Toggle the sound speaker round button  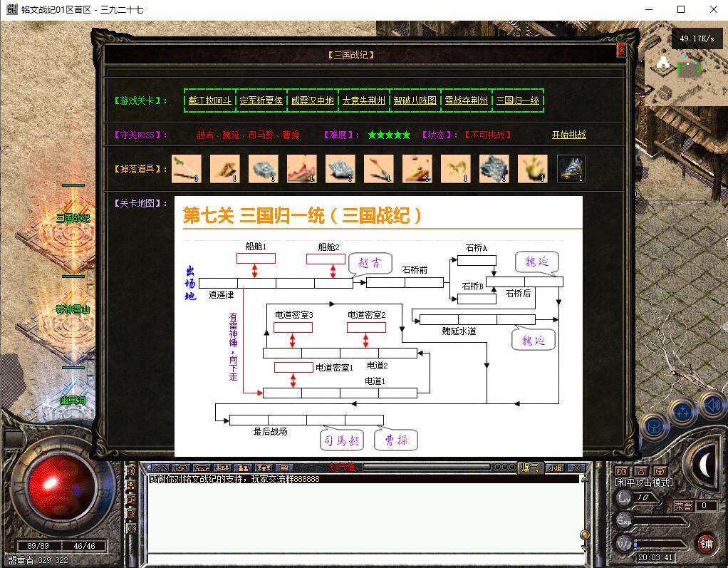click(x=712, y=406)
